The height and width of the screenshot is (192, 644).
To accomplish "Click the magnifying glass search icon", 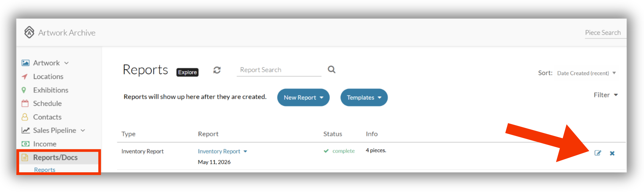I will tap(331, 70).
